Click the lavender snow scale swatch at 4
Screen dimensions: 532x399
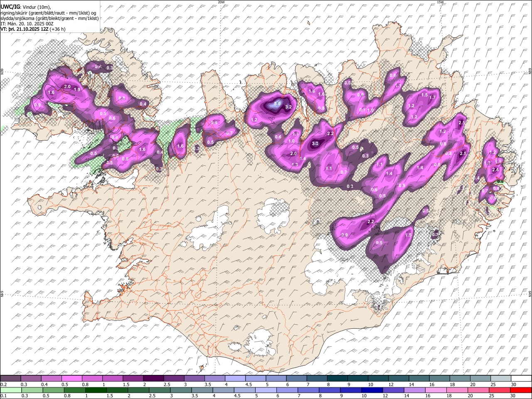coord(235,379)
